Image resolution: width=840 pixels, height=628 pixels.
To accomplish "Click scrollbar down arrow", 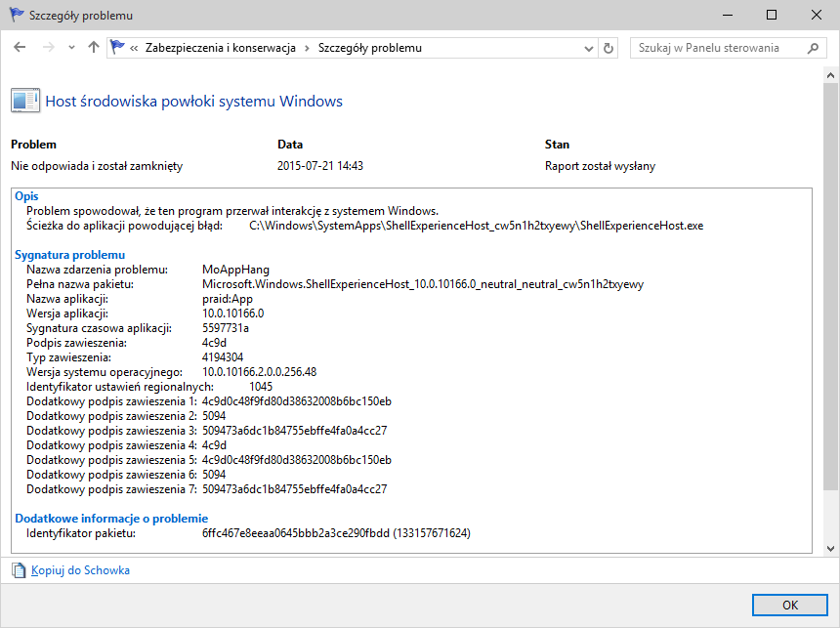I will [830, 548].
